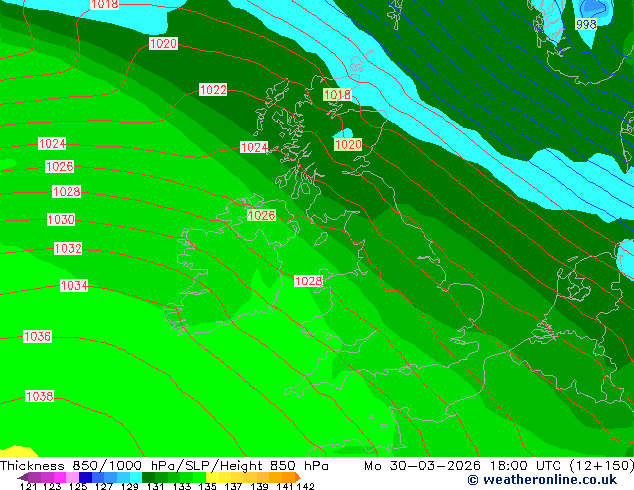This screenshot has width=634, height=490.
Task: Click the orange legend swatch above 141
Action: 289,477
